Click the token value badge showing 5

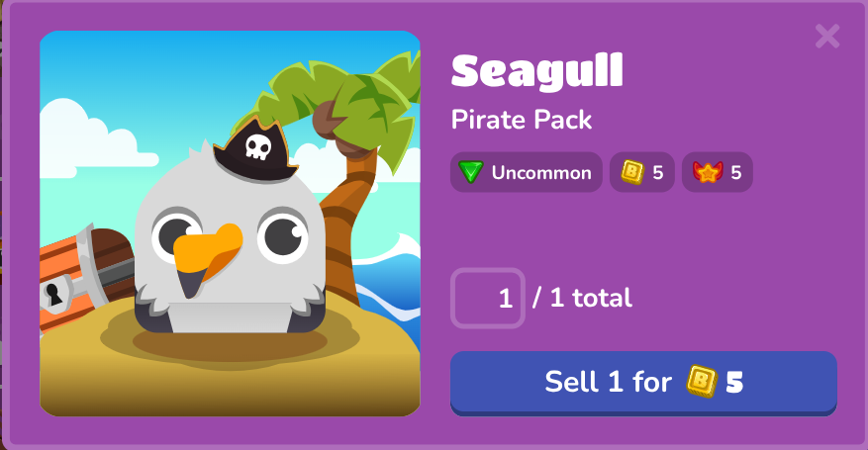(x=641, y=172)
